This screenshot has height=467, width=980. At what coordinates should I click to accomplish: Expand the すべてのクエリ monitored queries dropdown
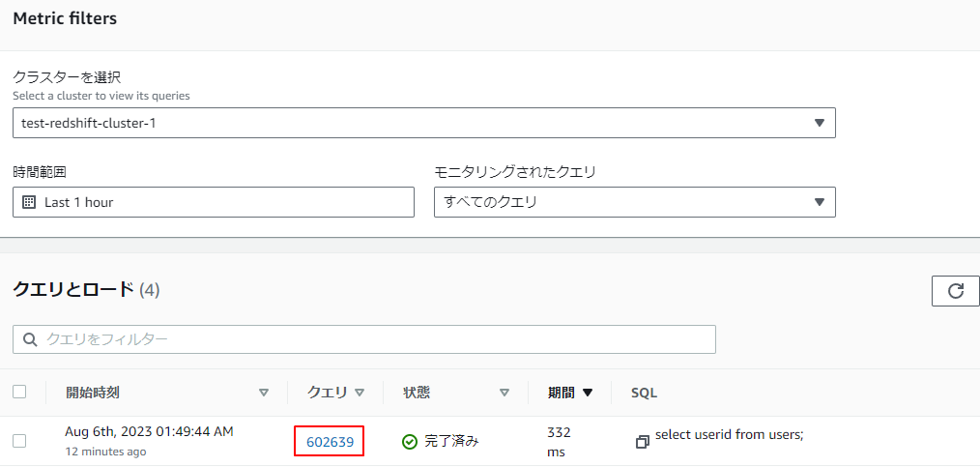click(634, 202)
